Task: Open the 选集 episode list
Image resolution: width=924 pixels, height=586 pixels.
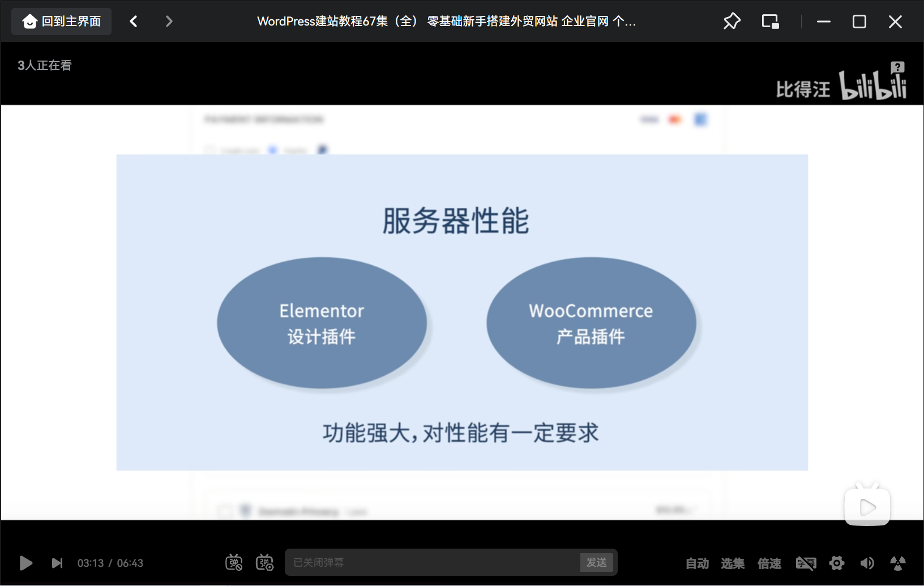Action: coord(733,563)
